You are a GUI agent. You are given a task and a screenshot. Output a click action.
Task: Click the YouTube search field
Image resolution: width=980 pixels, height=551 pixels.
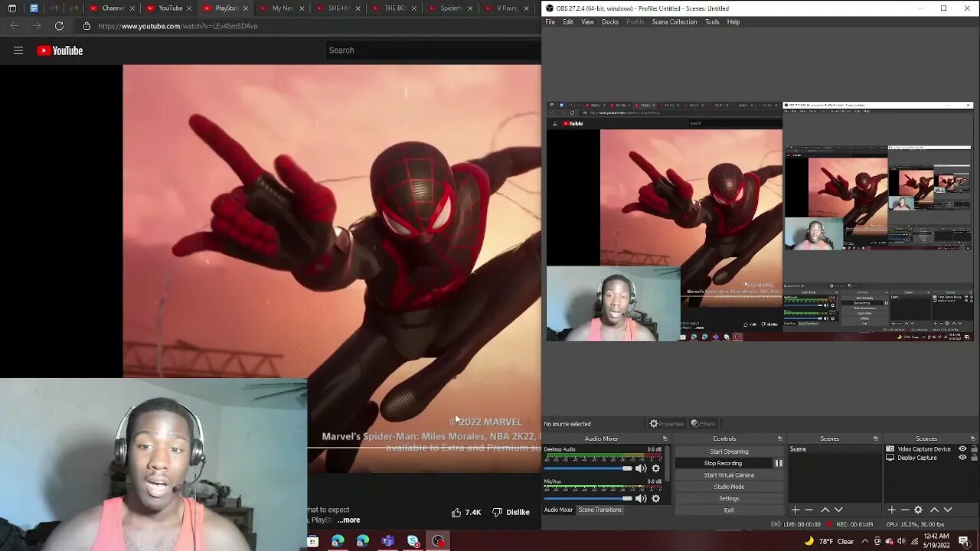[x=433, y=51]
